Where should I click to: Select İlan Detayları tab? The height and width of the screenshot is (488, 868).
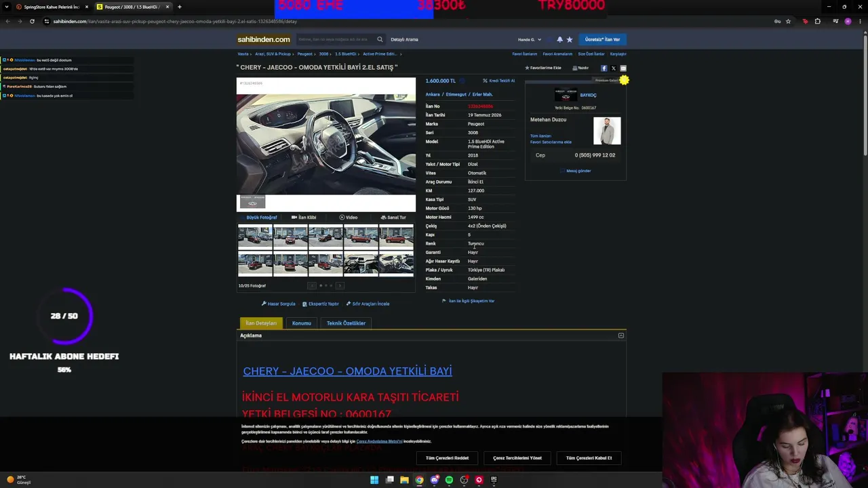[x=261, y=323]
